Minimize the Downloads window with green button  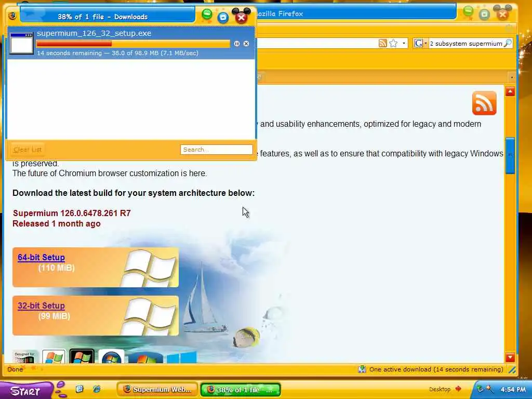pyautogui.click(x=207, y=15)
